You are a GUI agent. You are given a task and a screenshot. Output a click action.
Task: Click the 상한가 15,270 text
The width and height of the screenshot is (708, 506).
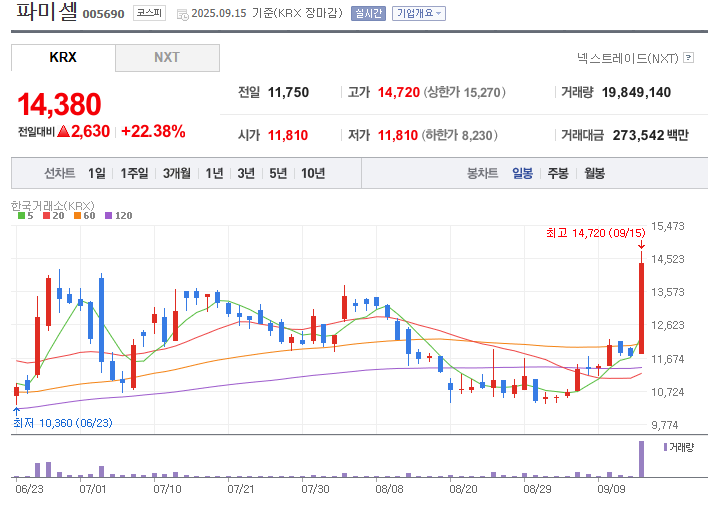click(465, 93)
